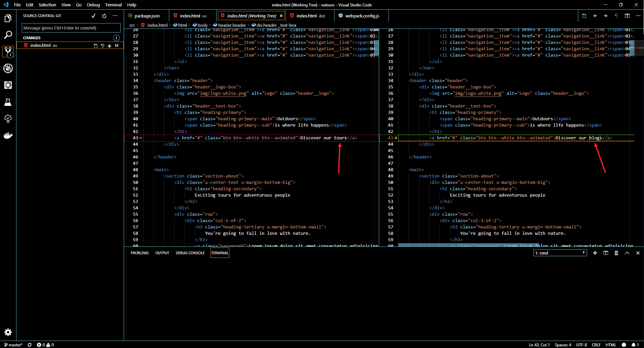Switch to OUTPUT panel tab
This screenshot has height=348, width=644.
pyautogui.click(x=162, y=253)
